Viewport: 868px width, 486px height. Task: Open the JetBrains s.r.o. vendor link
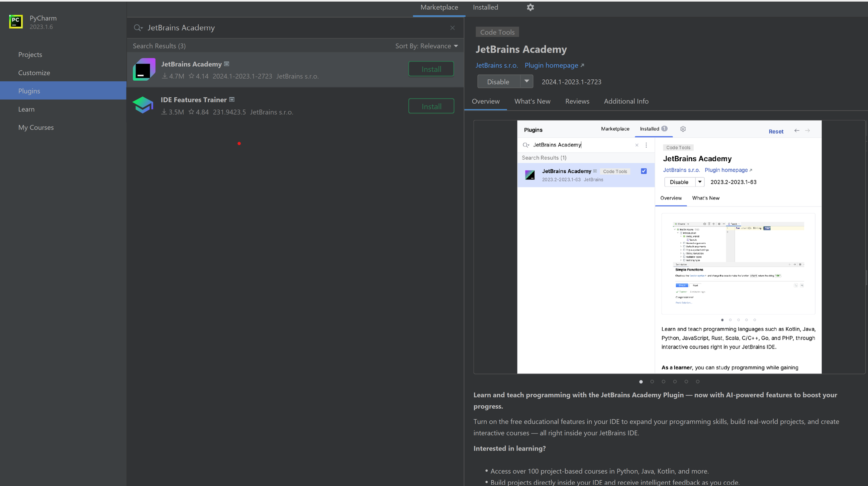[x=496, y=65]
